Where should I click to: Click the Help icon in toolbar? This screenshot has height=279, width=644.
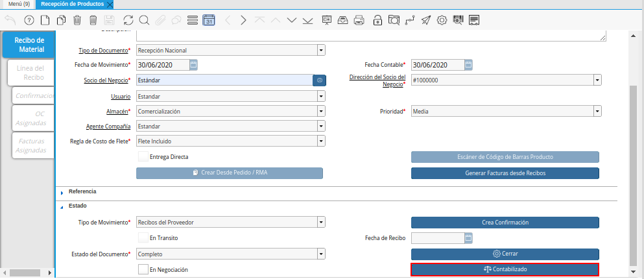[x=29, y=20]
